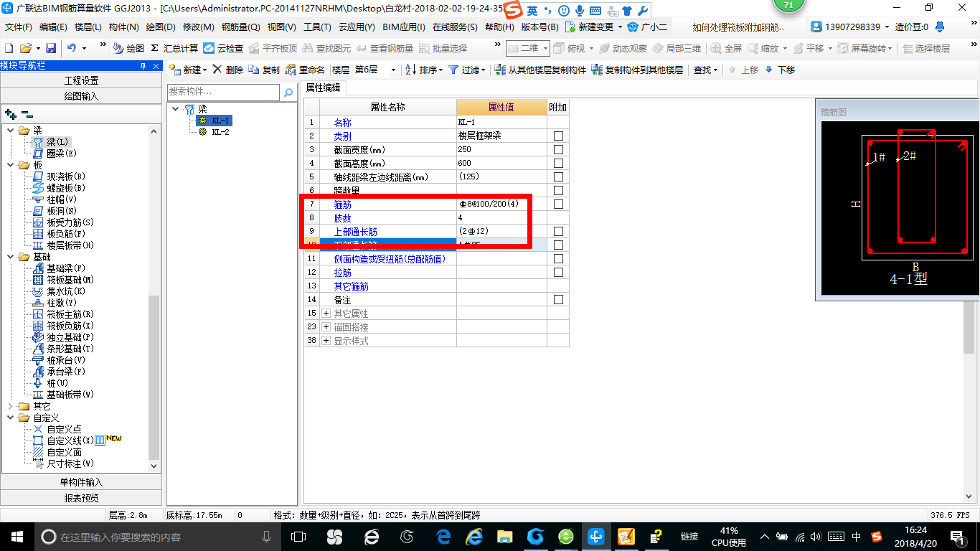Toggle 附加 checkbox for 上部通长筋 row
Image resolution: width=980 pixels, height=551 pixels.
coord(558,232)
